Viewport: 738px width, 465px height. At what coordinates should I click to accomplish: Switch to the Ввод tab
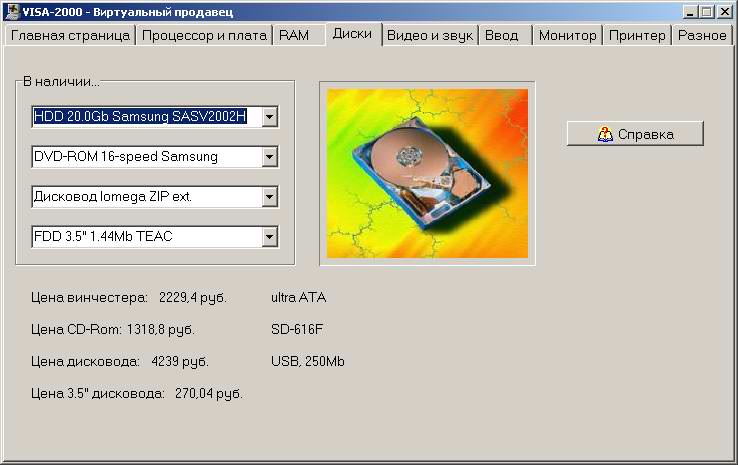coord(502,35)
